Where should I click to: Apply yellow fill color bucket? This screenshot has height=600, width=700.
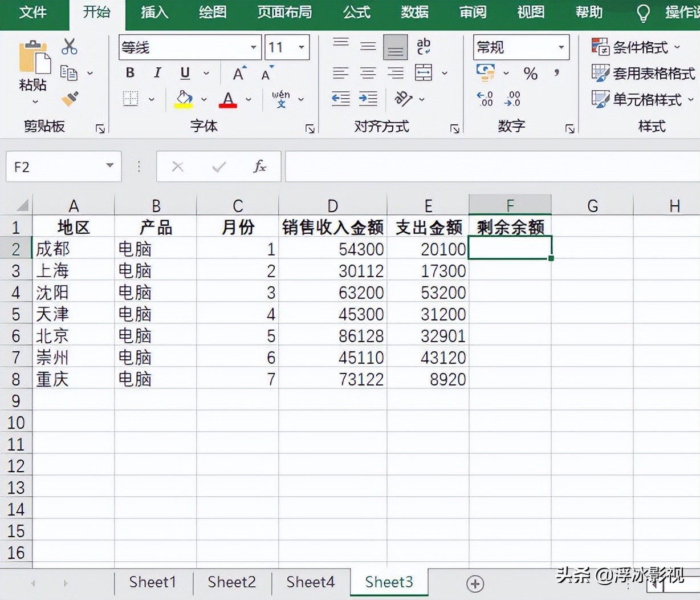click(x=184, y=99)
